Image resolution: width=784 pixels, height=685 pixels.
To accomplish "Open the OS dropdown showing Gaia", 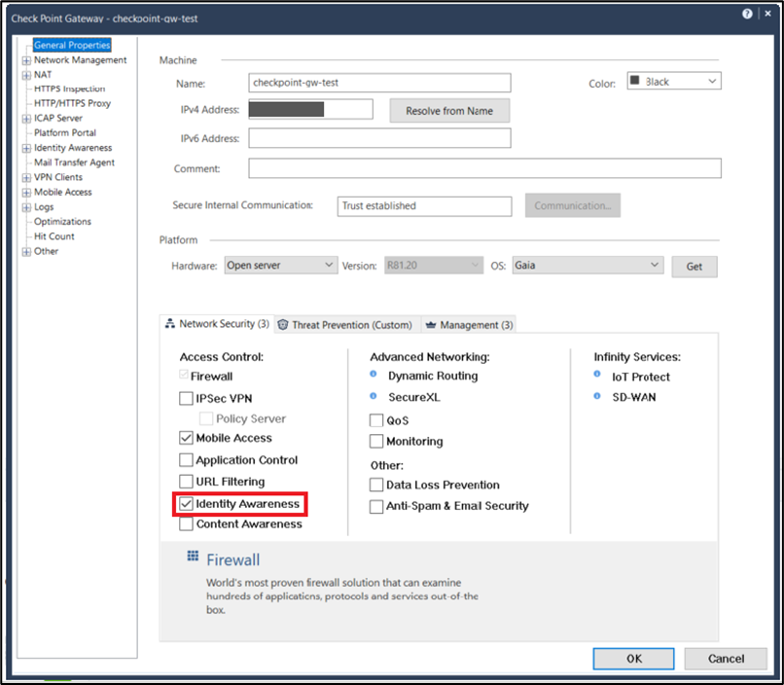I will (587, 265).
